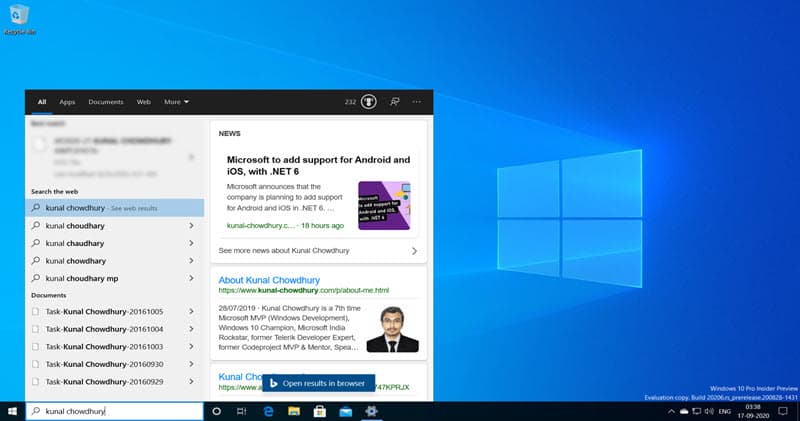
Task: Click the search icon beside 'kunal chaudhary'
Action: coord(36,243)
